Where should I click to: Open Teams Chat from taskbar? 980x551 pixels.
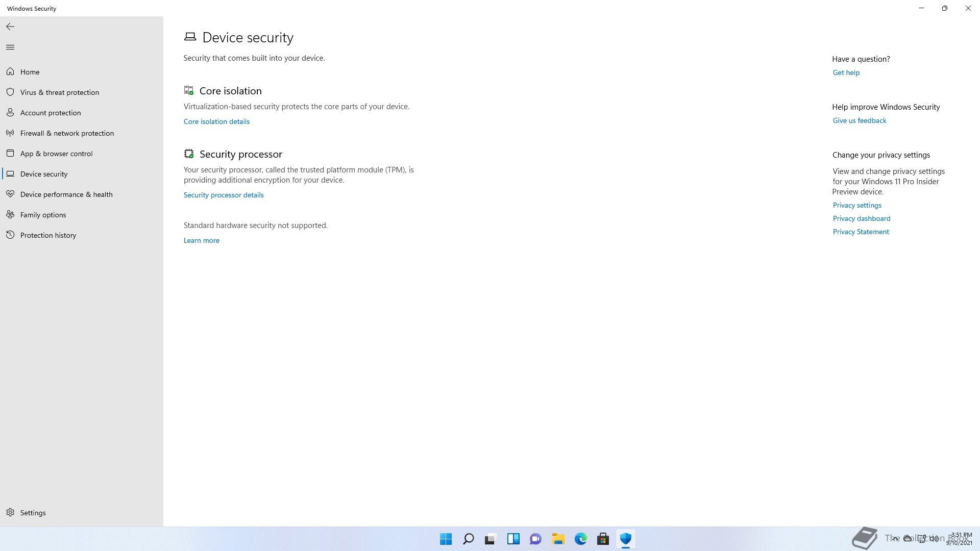[535, 539]
